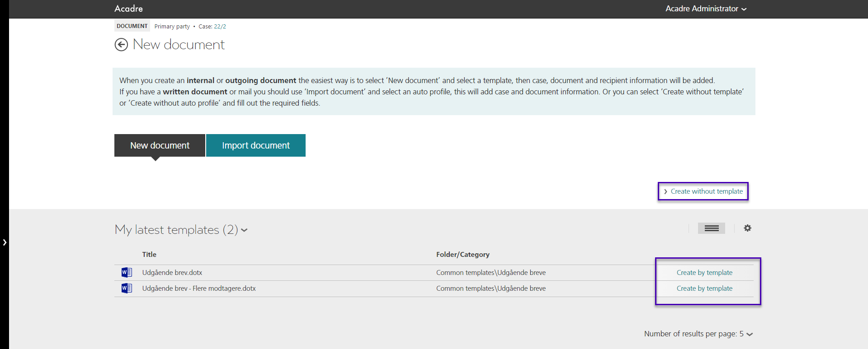Switch to the Import document tab
This screenshot has width=868, height=349.
pos(256,145)
